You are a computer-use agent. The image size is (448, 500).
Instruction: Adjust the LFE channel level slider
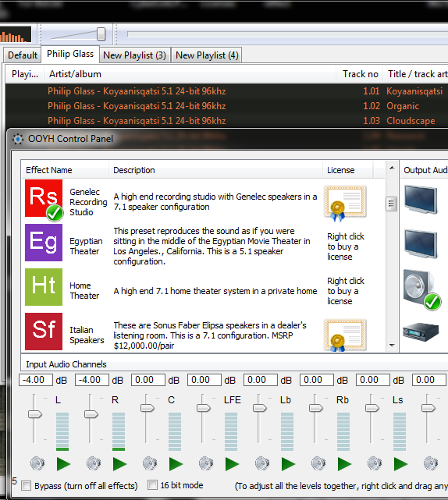[x=203, y=408]
